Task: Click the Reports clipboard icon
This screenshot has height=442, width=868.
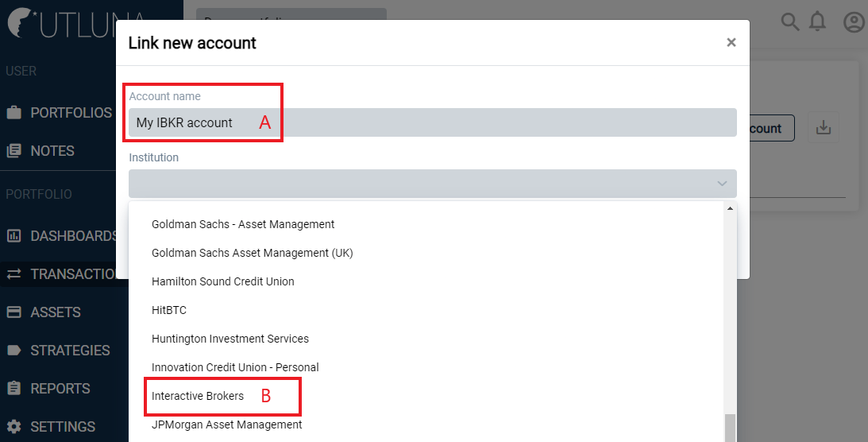Action: (x=14, y=388)
